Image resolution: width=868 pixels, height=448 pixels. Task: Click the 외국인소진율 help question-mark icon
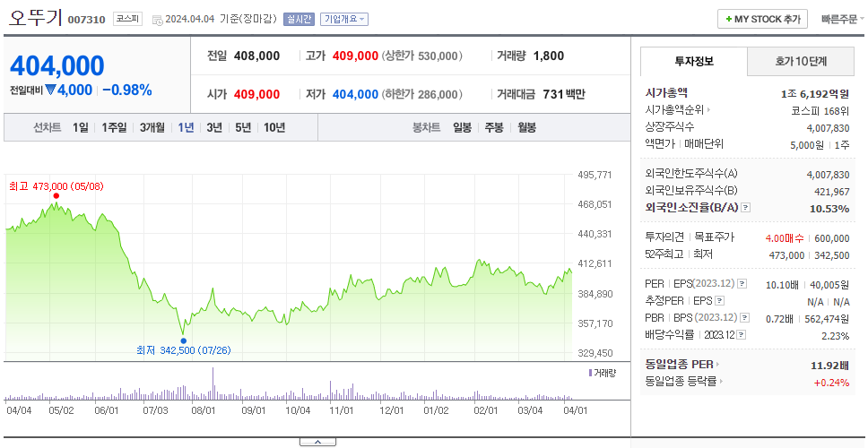[x=746, y=208]
